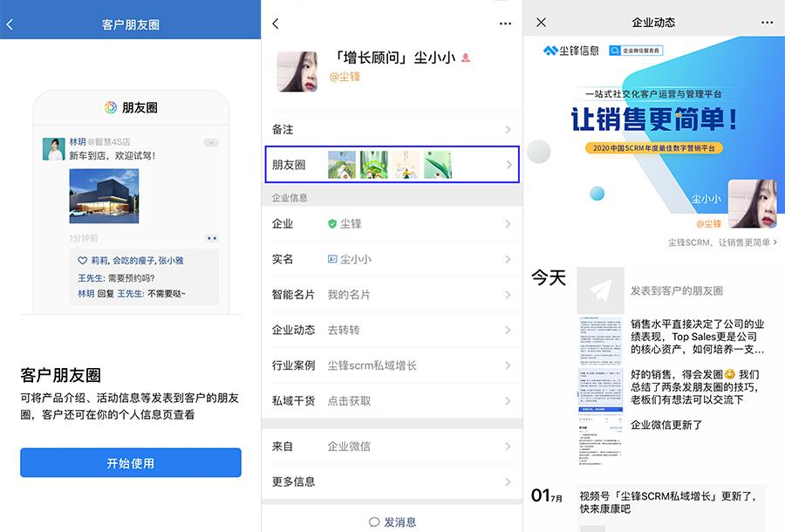Tap 发表到客户的朋友圈 text
The height and width of the screenshot is (532, 785).
676,290
